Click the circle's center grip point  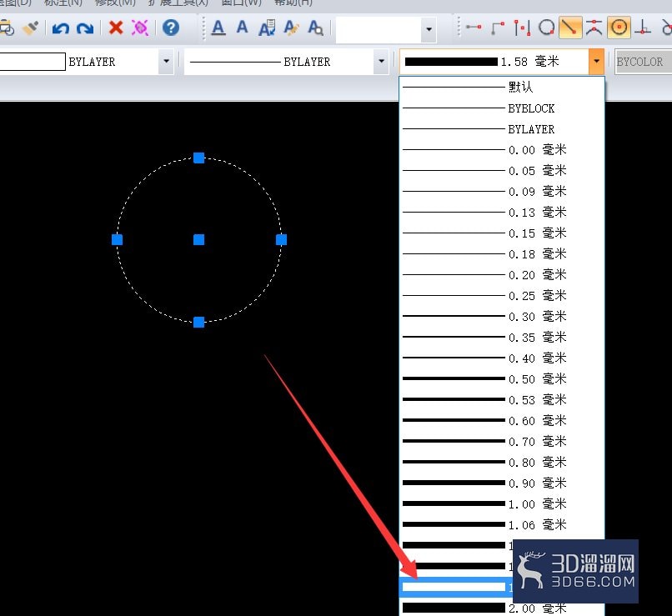(199, 239)
